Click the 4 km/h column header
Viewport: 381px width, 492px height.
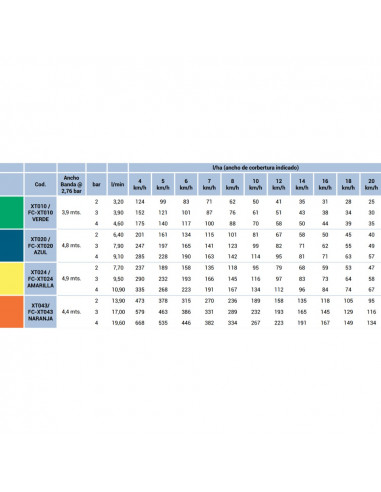click(x=140, y=184)
